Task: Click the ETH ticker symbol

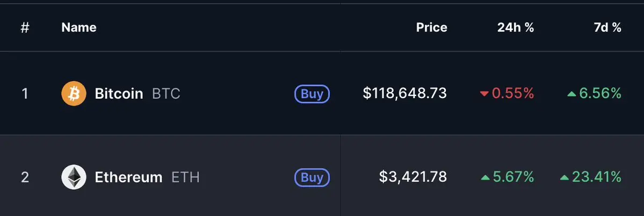Action: pyautogui.click(x=185, y=177)
